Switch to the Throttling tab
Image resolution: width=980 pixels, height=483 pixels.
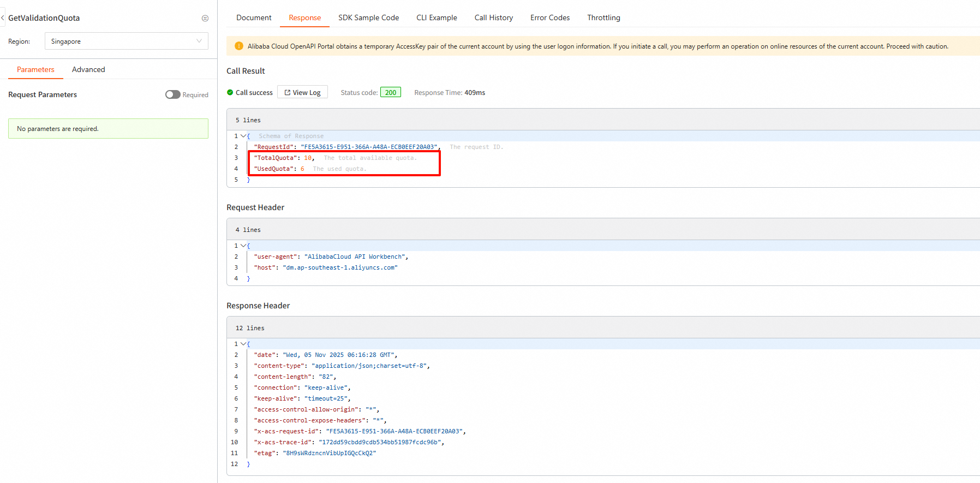[x=603, y=17]
